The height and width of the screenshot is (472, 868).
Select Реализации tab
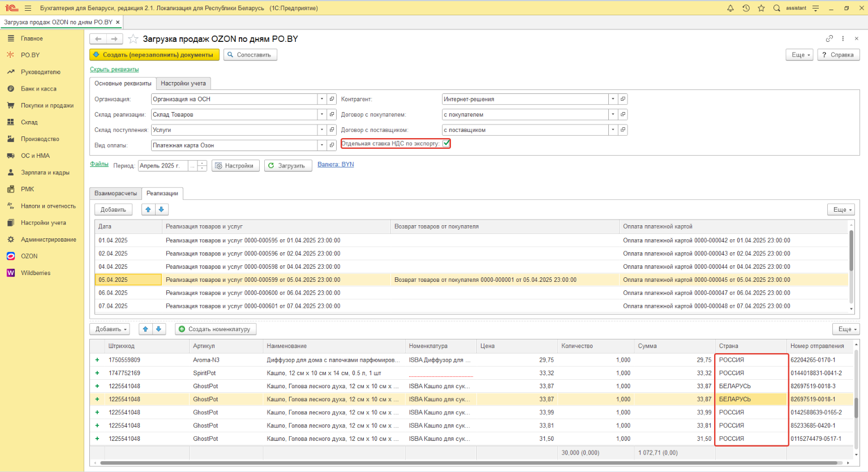click(162, 194)
